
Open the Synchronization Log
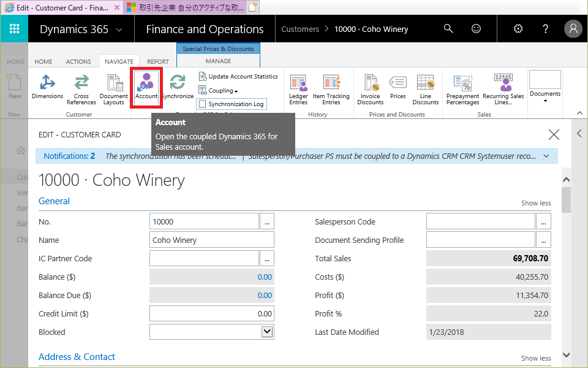232,104
